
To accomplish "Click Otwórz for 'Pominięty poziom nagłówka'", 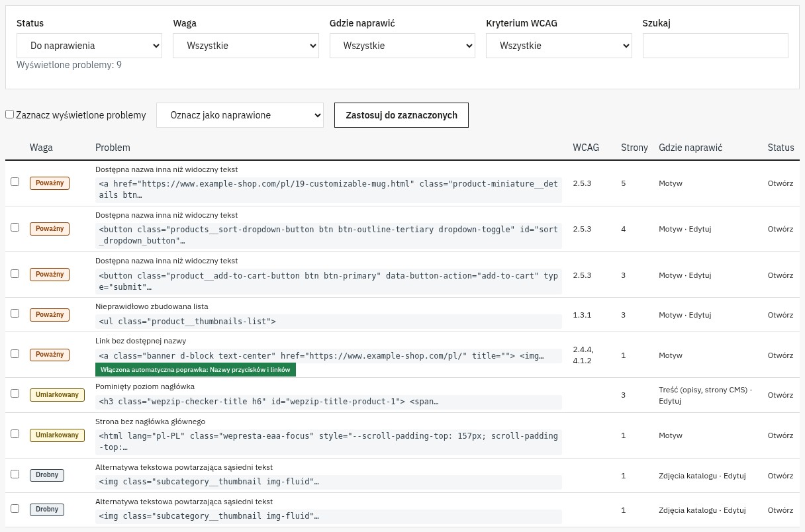I will tap(781, 395).
